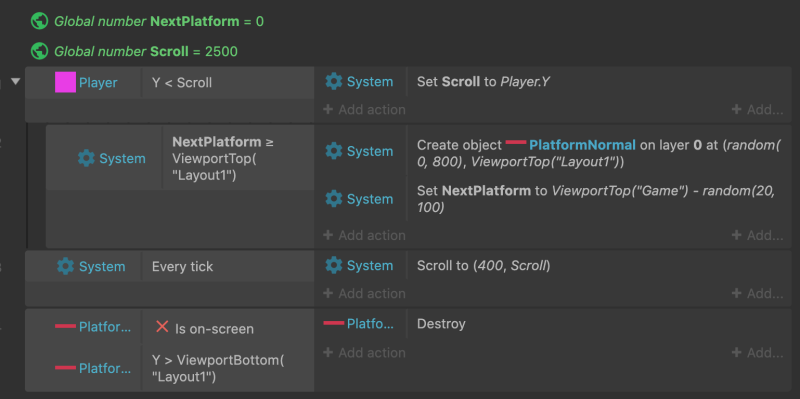Select the pink Player object icon
The width and height of the screenshot is (800, 399).
[x=65, y=82]
